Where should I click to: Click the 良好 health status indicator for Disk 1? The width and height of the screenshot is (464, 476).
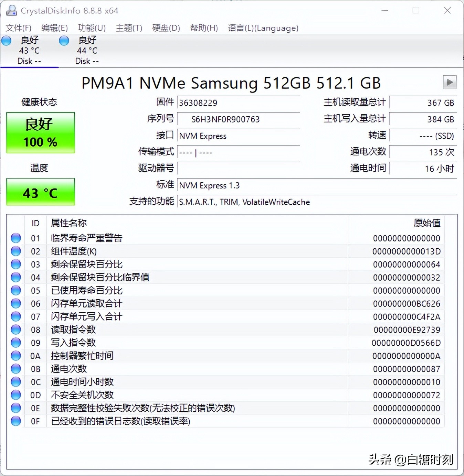tap(30, 40)
